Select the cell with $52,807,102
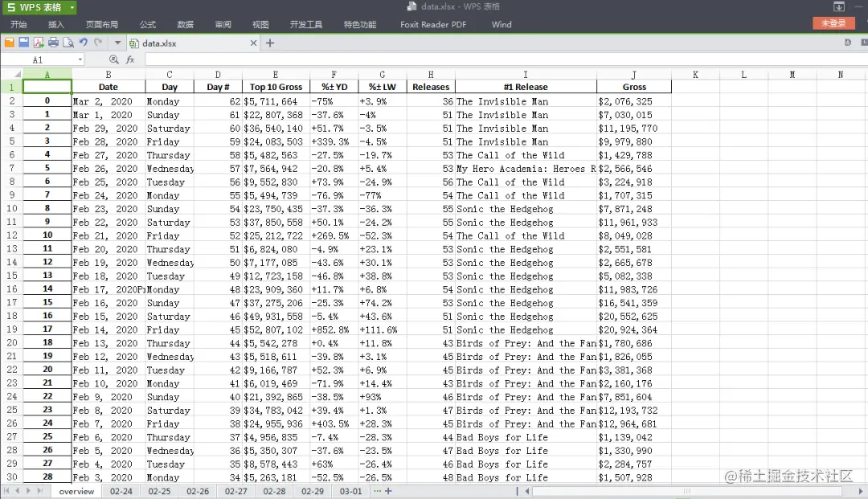868x499 pixels. click(x=276, y=329)
